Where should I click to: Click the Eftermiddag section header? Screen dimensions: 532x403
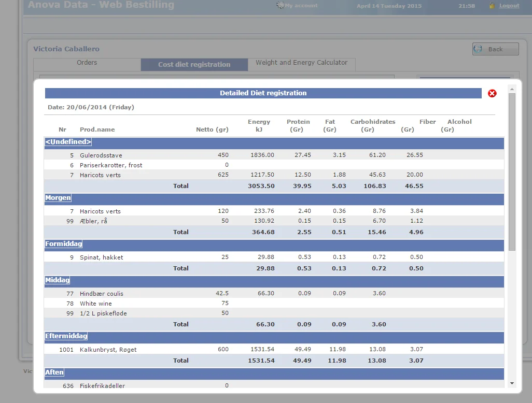coord(66,336)
